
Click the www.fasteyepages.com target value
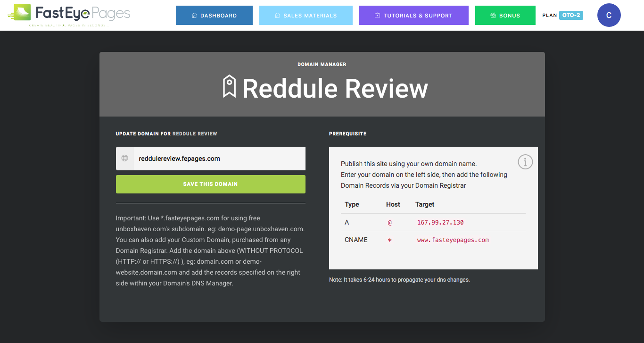click(x=453, y=240)
